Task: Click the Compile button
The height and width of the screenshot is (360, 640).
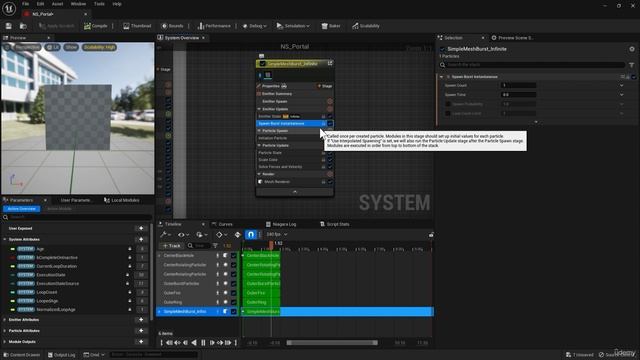Action: pyautogui.click(x=96, y=26)
